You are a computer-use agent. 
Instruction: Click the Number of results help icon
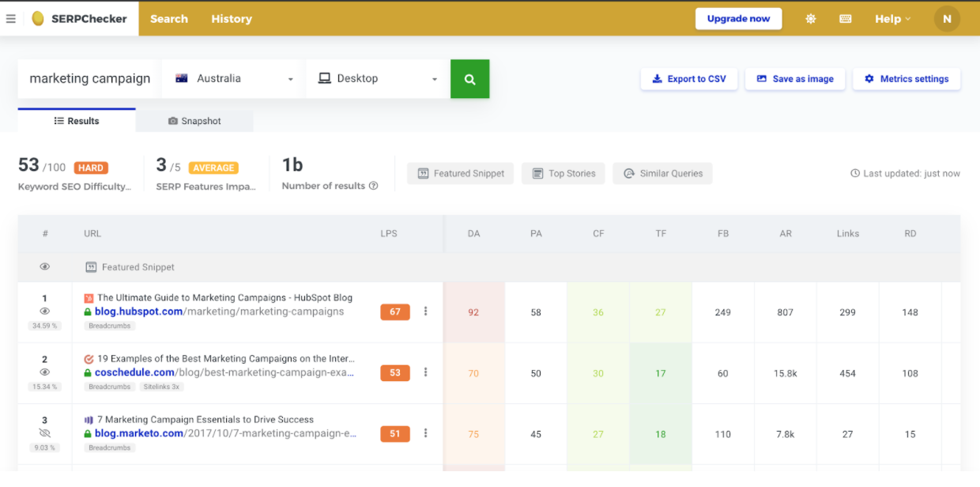(x=374, y=187)
